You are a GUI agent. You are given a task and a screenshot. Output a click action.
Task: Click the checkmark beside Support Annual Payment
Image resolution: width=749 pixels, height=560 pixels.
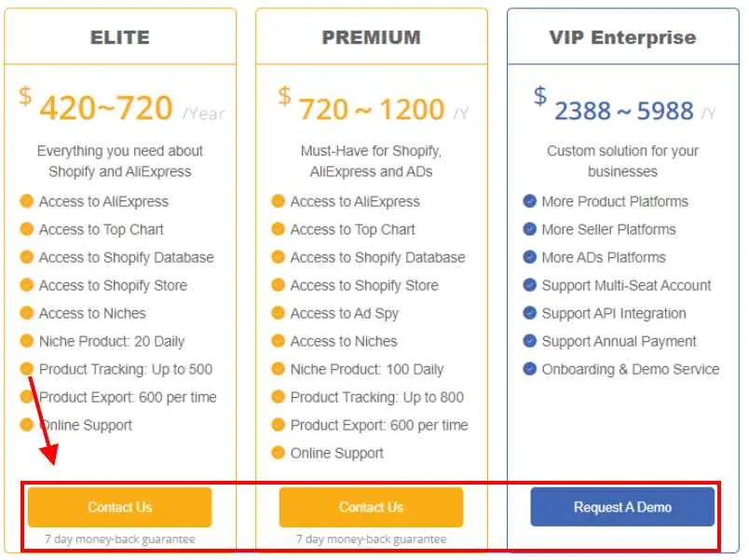(528, 341)
